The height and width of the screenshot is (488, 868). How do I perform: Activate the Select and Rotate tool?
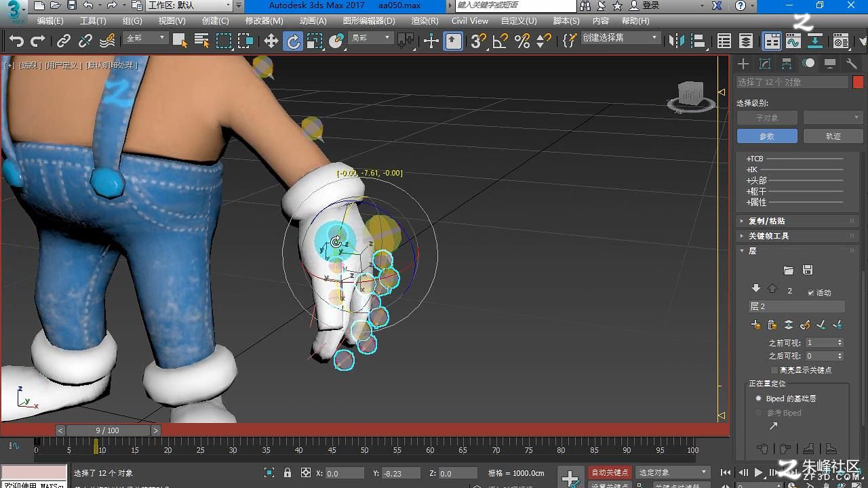(x=293, y=41)
